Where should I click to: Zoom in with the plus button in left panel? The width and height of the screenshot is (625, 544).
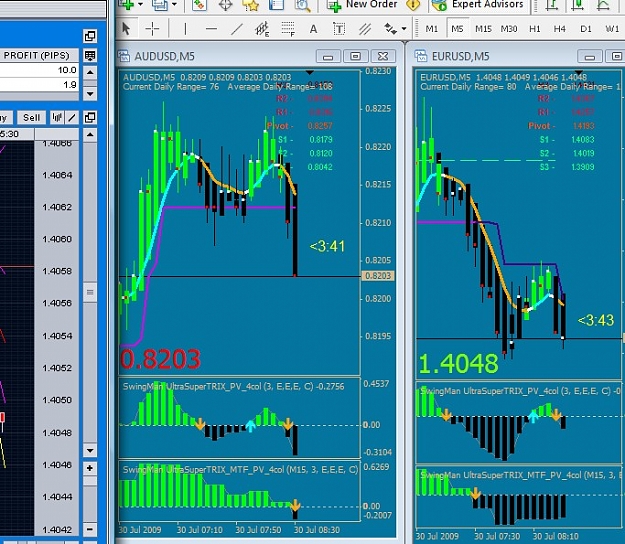[x=90, y=468]
